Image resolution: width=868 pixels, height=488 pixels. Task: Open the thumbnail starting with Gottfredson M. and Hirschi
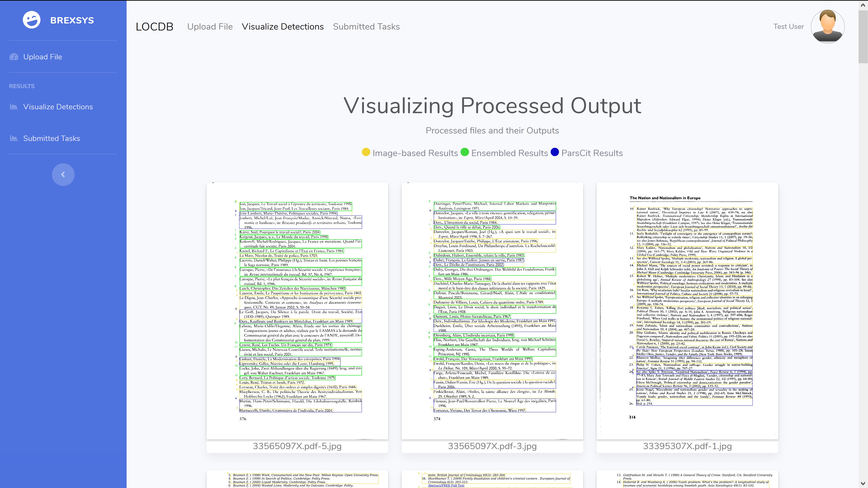click(x=687, y=479)
